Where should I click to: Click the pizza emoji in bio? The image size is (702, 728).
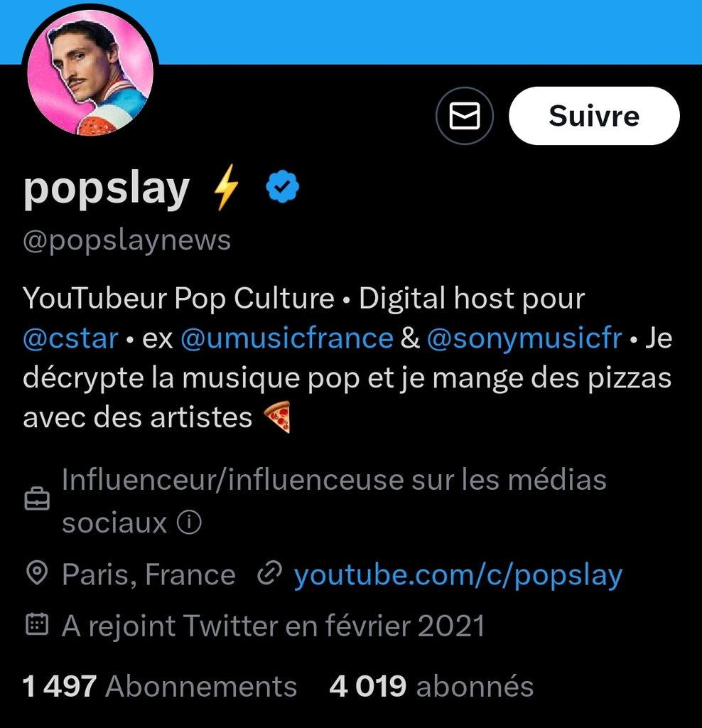tap(277, 418)
